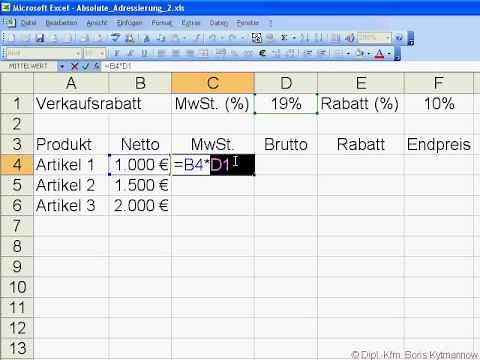Open the Fill Color dropdown arrow
Viewport: 480px width, 360px height.
369,53
